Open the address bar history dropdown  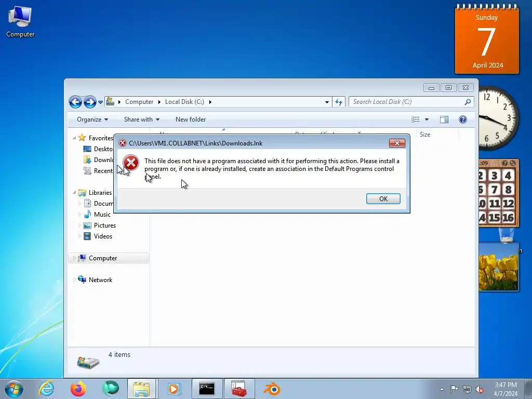coord(327,102)
